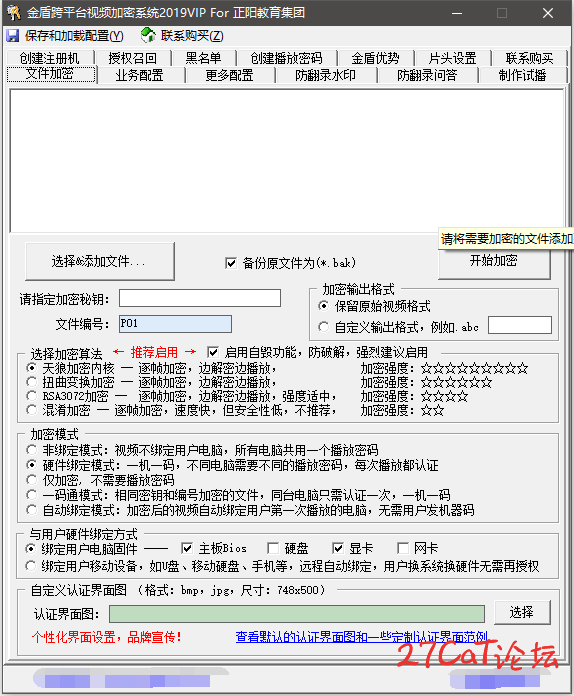The width and height of the screenshot is (574, 696).
Task: Choose the 非绑定模式 encryption mode
Action: point(32,450)
